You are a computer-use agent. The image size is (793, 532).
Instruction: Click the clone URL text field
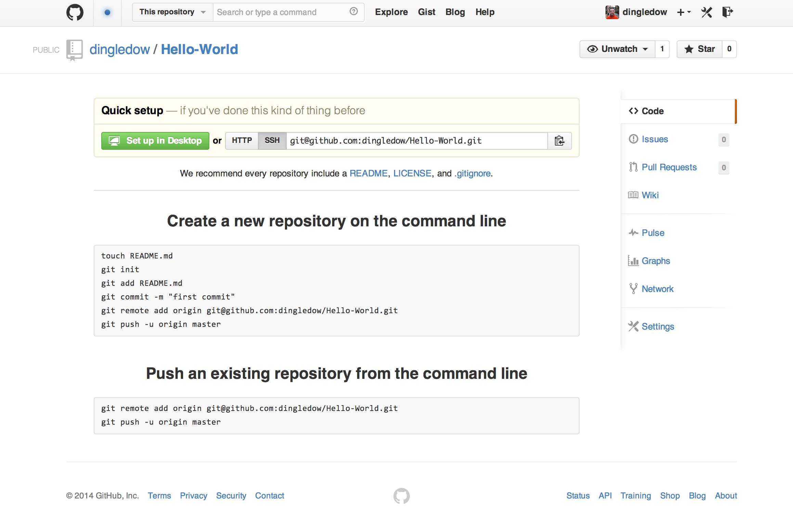417,141
